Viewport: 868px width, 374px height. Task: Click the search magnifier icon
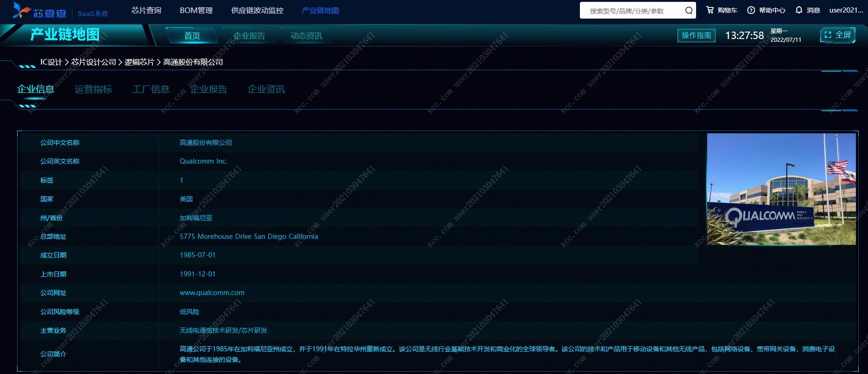(689, 10)
